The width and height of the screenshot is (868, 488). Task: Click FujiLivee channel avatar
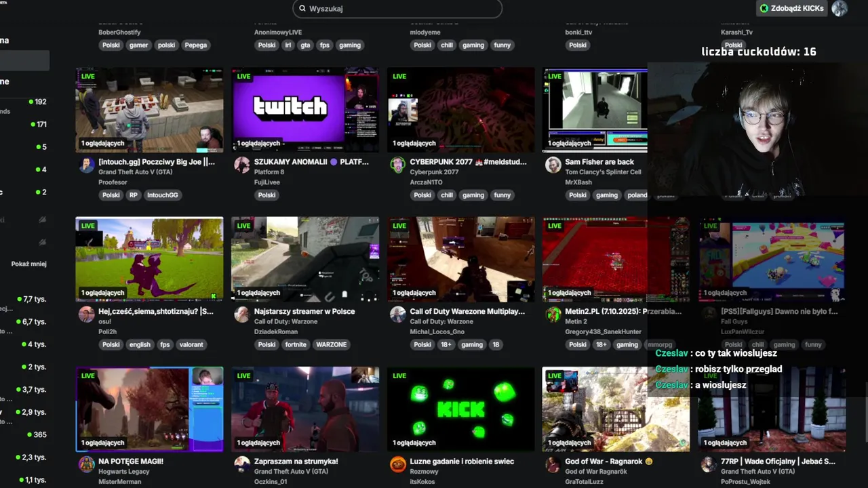242,165
